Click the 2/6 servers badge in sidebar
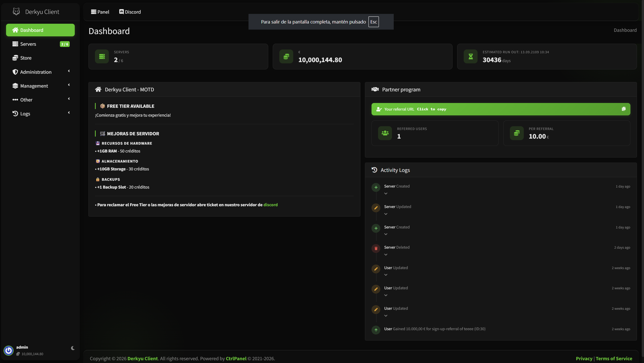 (x=65, y=44)
